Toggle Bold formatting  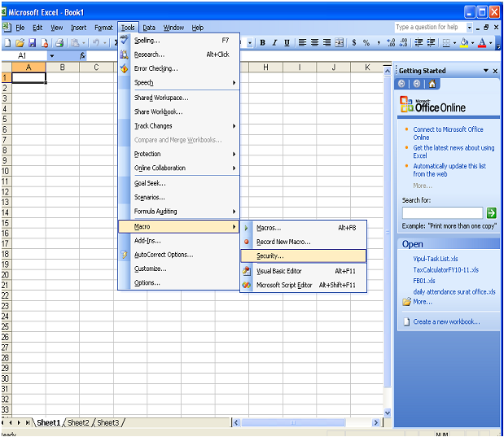pos(263,43)
